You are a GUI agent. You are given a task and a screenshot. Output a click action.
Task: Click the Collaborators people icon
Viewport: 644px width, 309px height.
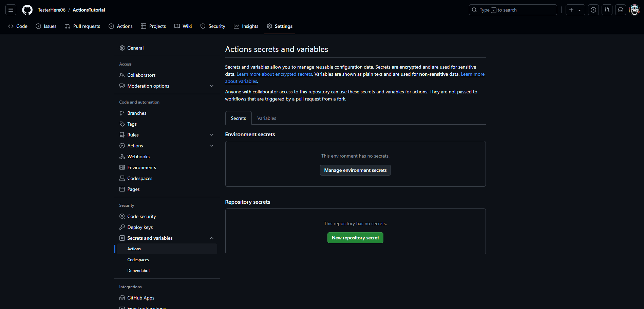[x=122, y=75]
